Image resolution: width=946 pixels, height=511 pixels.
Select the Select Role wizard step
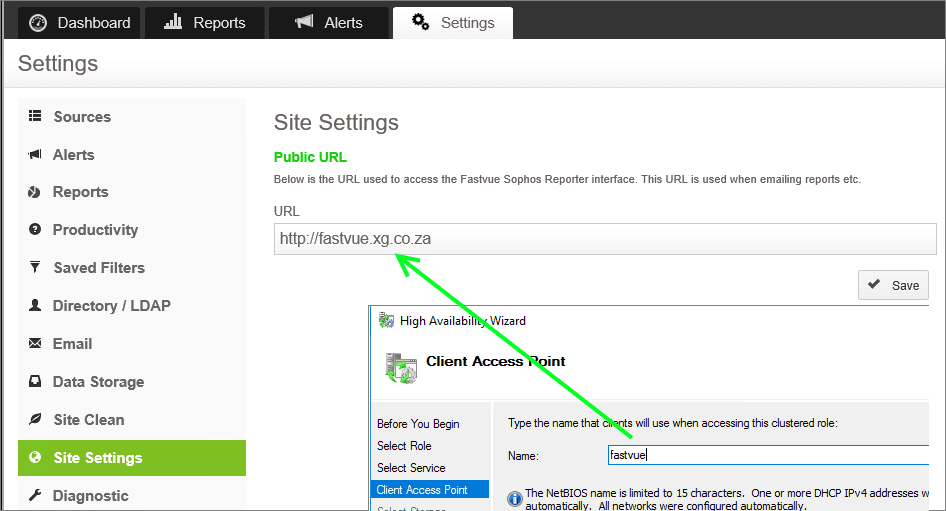[404, 446]
